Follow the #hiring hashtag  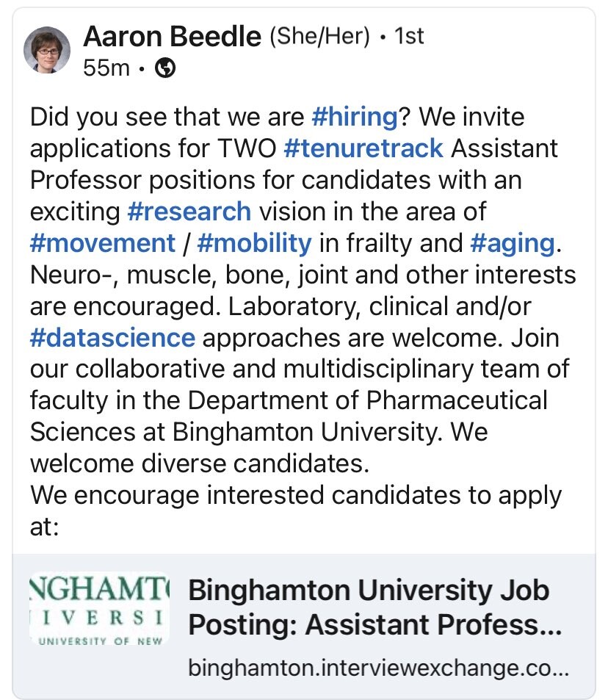coord(354,117)
